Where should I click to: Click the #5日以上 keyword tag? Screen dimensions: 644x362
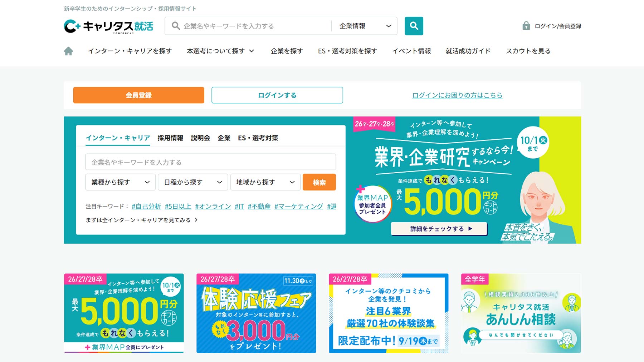(178, 206)
